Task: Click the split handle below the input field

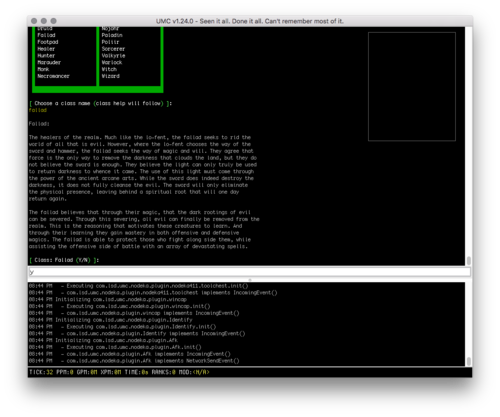Action: pos(250,280)
